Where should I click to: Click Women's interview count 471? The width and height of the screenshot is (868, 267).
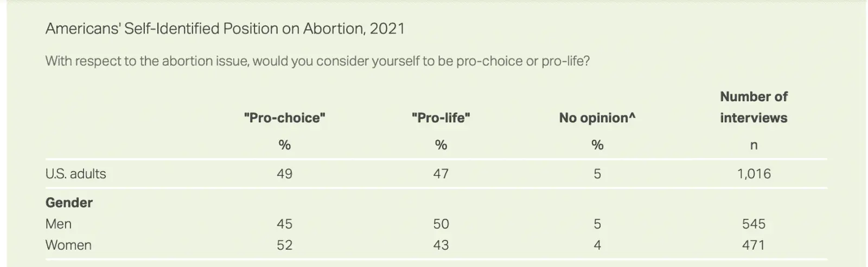tap(754, 245)
